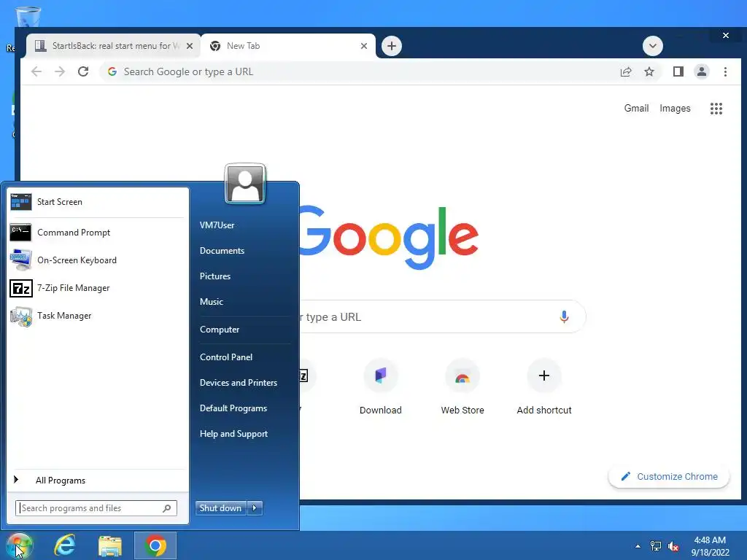Launch 7-Zip File Manager
This screenshot has height=560, width=747.
pos(97,287)
